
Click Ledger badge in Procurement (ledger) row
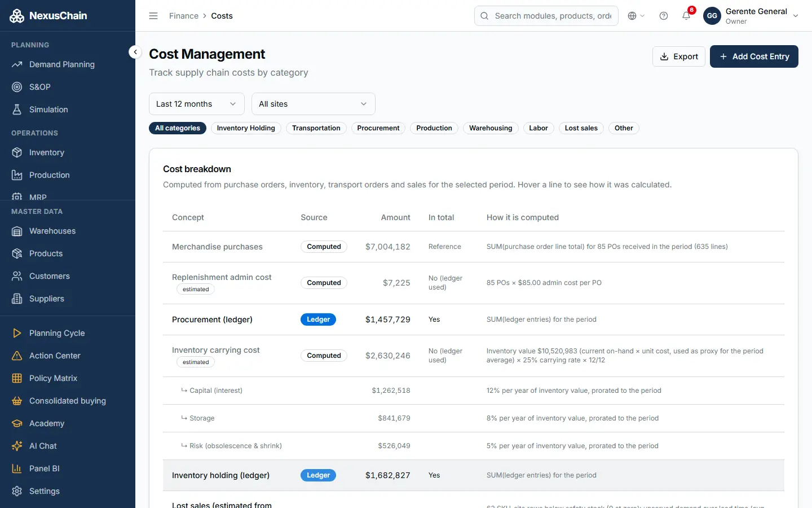318,319
